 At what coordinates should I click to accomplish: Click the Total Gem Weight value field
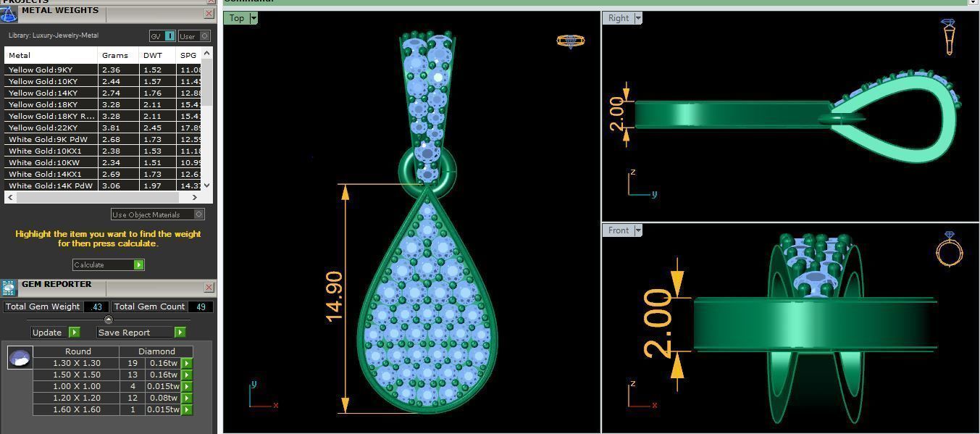(x=96, y=307)
